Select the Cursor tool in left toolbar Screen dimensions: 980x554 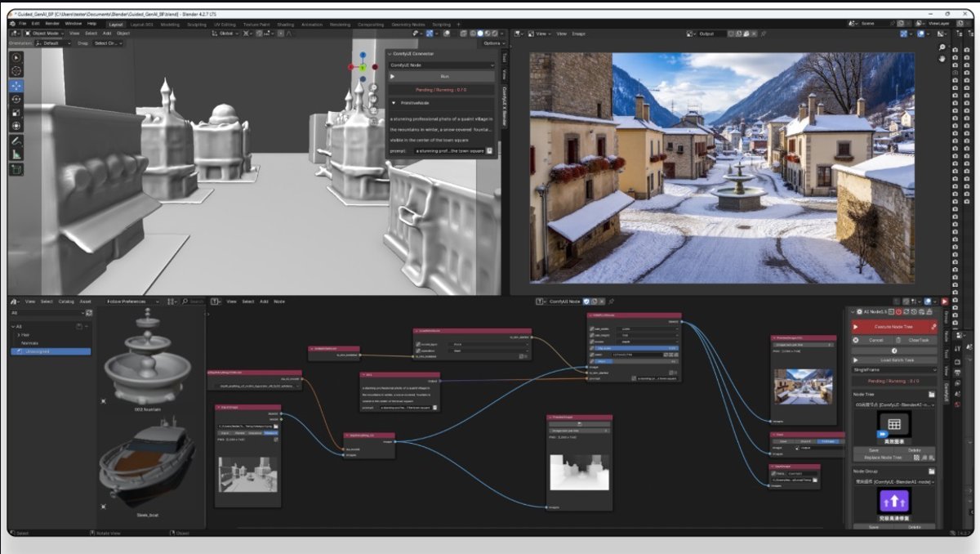(16, 72)
